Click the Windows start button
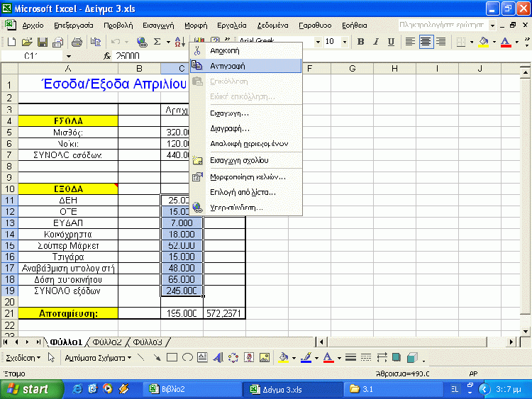 click(31, 389)
